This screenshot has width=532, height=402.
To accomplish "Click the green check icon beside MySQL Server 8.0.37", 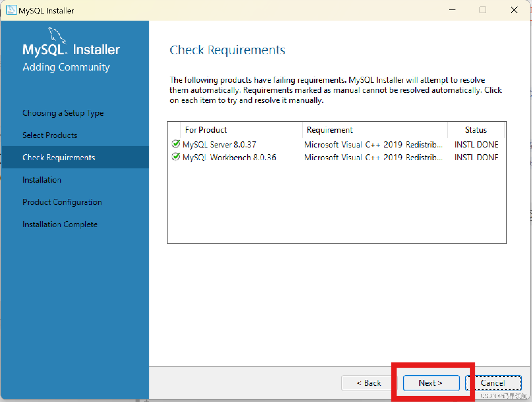I will click(x=176, y=144).
